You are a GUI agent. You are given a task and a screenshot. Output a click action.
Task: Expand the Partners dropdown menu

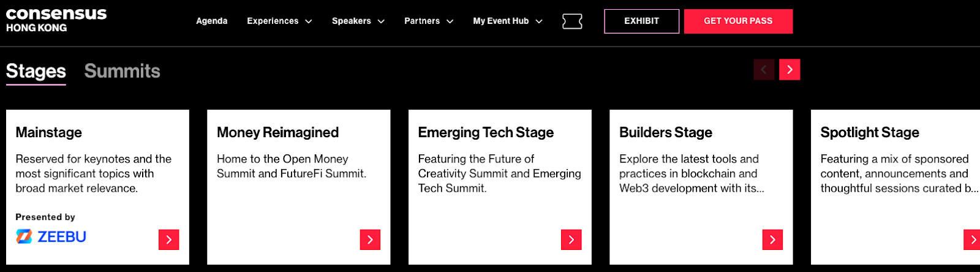click(x=429, y=21)
